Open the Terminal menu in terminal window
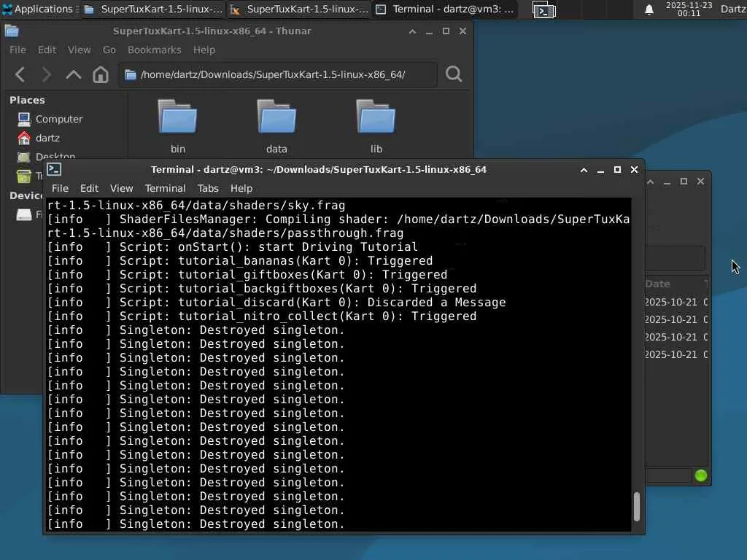Image resolution: width=747 pixels, height=560 pixels. [166, 188]
